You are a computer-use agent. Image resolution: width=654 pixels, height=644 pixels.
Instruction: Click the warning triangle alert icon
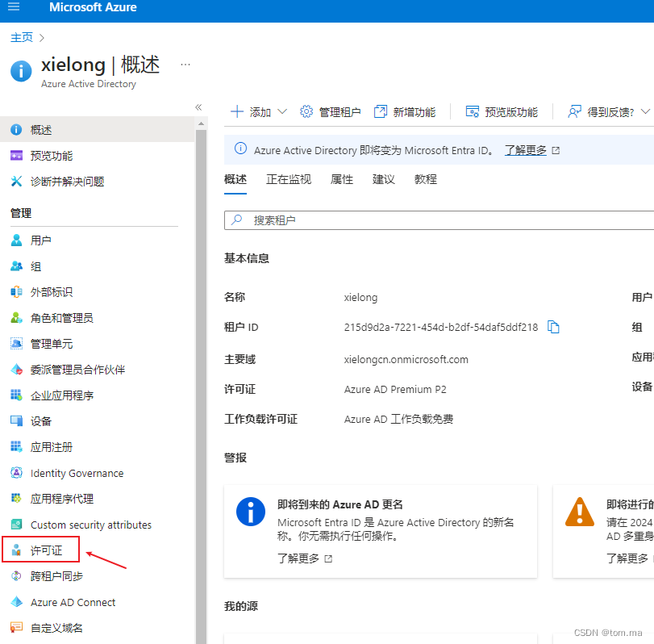(x=579, y=512)
